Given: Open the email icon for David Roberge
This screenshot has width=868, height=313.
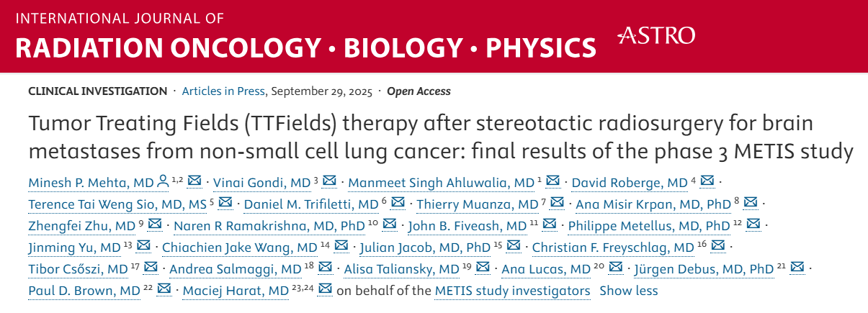Looking at the screenshot, I should tap(707, 182).
